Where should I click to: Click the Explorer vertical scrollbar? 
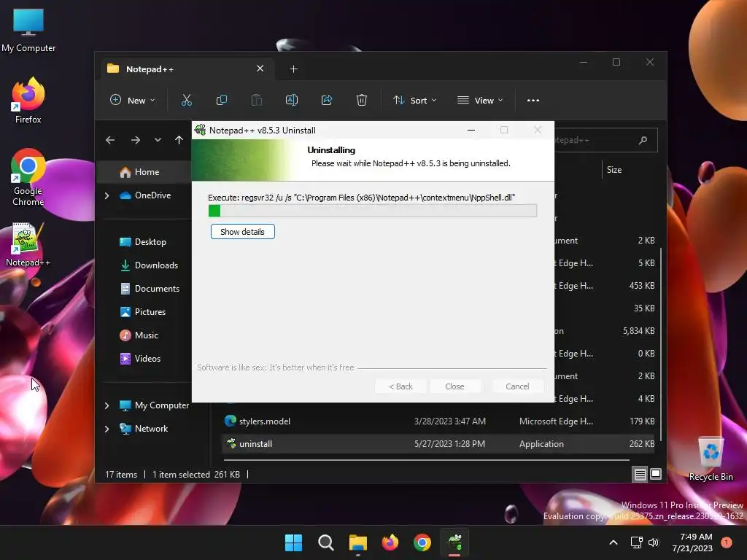pos(661,343)
